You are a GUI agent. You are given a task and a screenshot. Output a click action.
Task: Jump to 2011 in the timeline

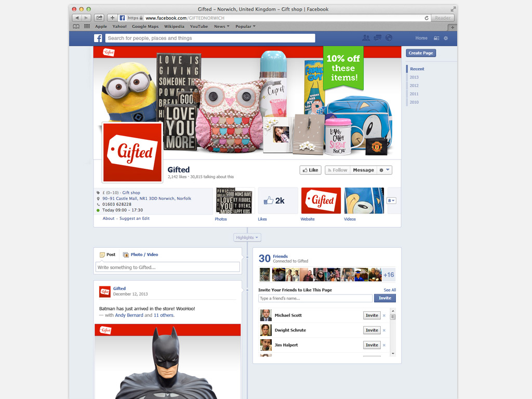tap(414, 94)
